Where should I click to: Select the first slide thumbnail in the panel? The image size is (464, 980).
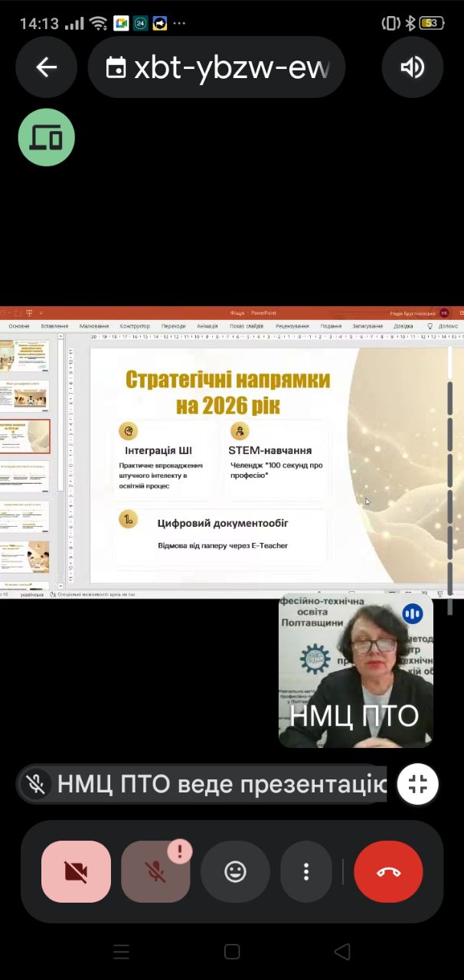(28, 356)
